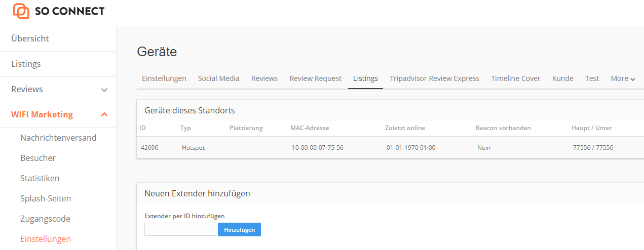
Task: Switch to the Reviews tab
Action: 264,78
